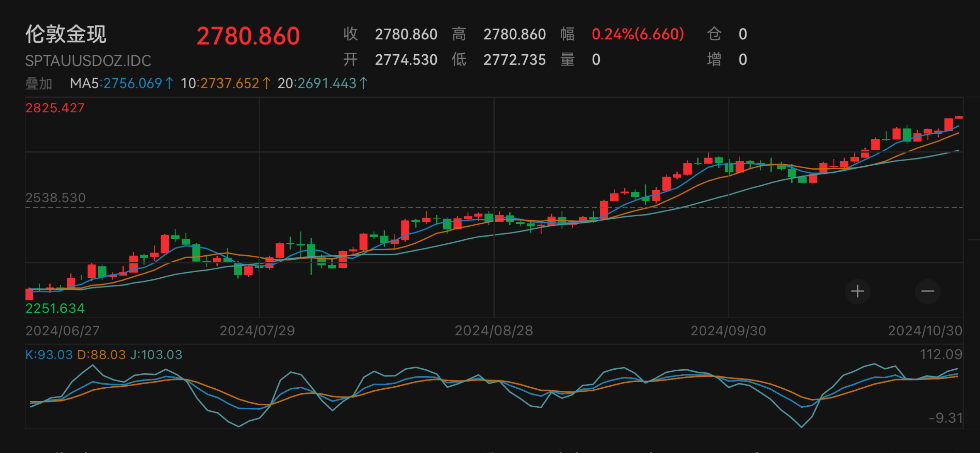Click the green 2251.634 low price label
This screenshot has width=980, height=453.
click(x=55, y=308)
